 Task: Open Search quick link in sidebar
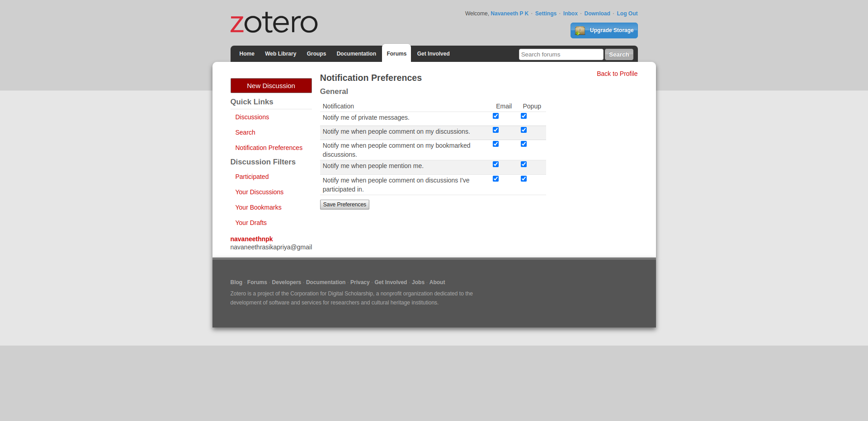(245, 132)
